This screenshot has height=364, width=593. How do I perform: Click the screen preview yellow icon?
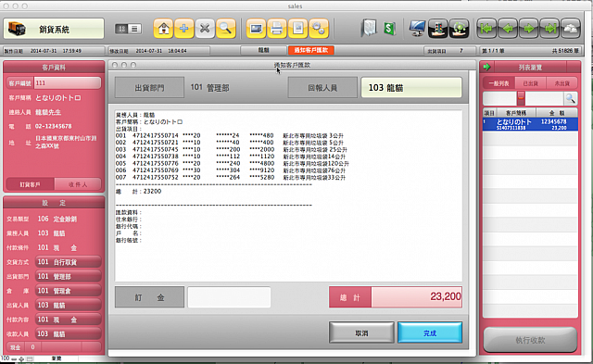click(256, 29)
